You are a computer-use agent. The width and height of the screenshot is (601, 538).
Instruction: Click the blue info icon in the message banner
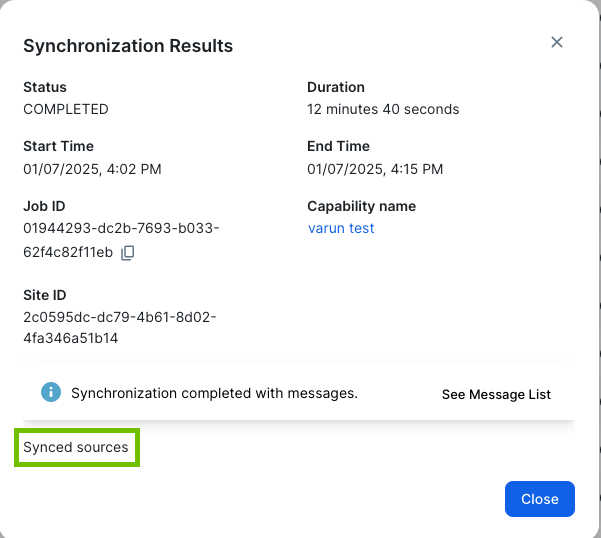point(51,393)
